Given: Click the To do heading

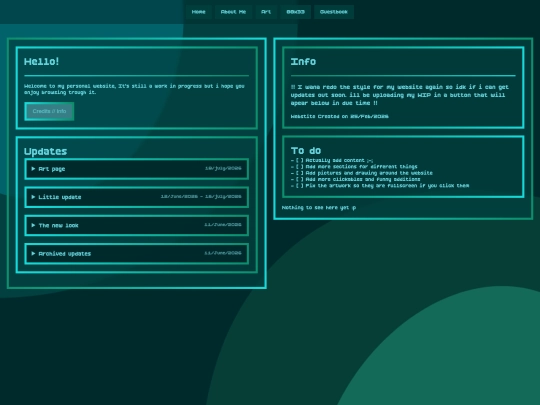Looking at the screenshot, I should coord(306,151).
